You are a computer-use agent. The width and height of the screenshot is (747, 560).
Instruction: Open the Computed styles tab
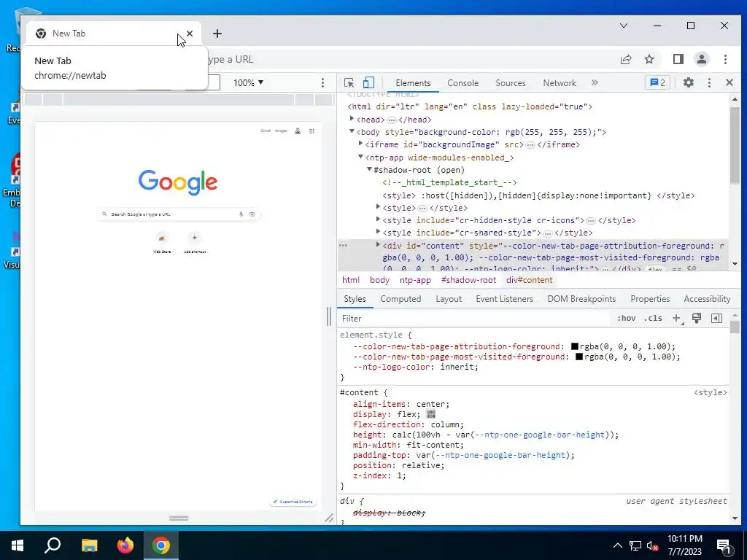coord(400,298)
